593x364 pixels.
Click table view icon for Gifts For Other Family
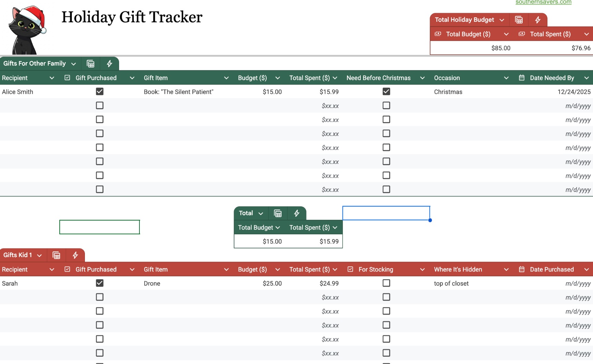tap(90, 64)
